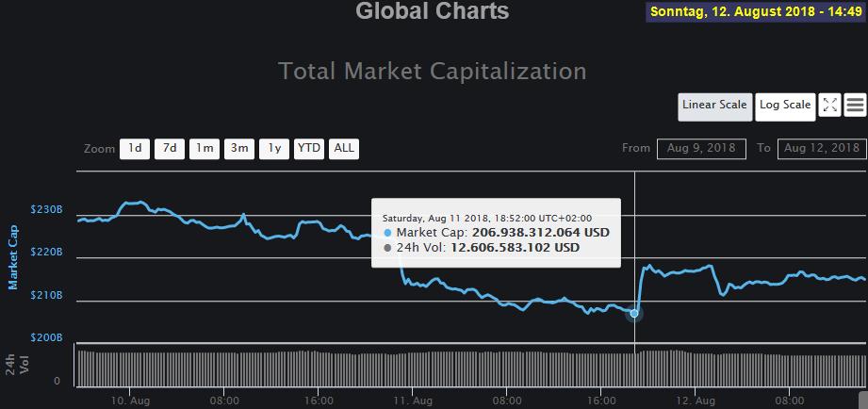
Task: Select the 7d zoom range
Action: click(170, 148)
